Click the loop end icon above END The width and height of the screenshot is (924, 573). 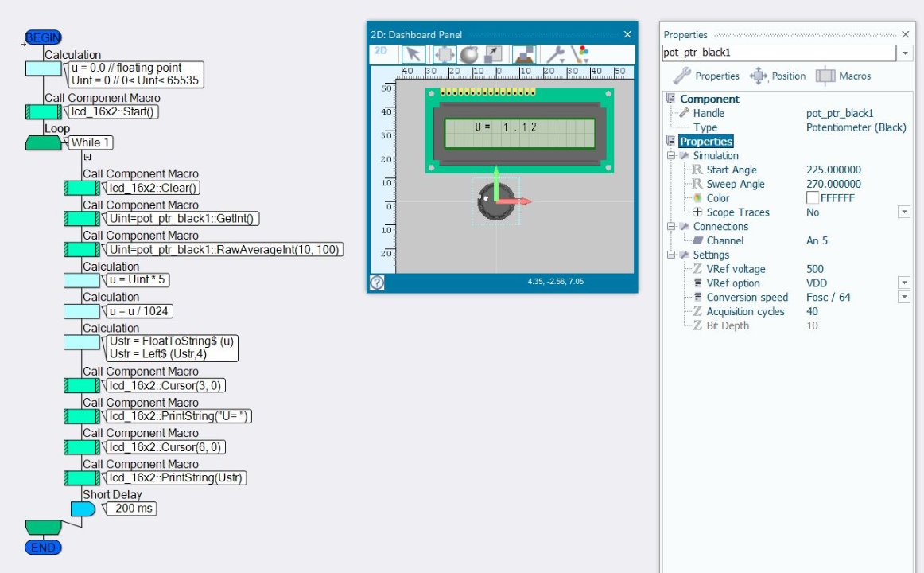point(43,527)
